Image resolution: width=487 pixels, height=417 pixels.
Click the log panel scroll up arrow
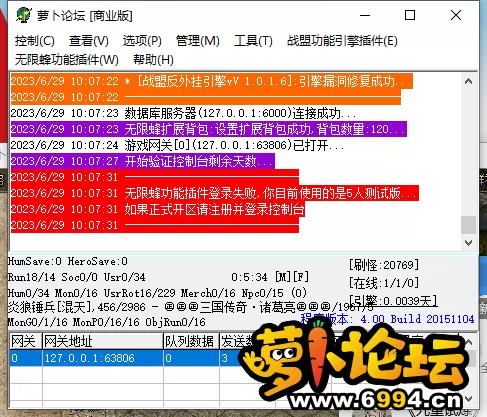pyautogui.click(x=468, y=81)
